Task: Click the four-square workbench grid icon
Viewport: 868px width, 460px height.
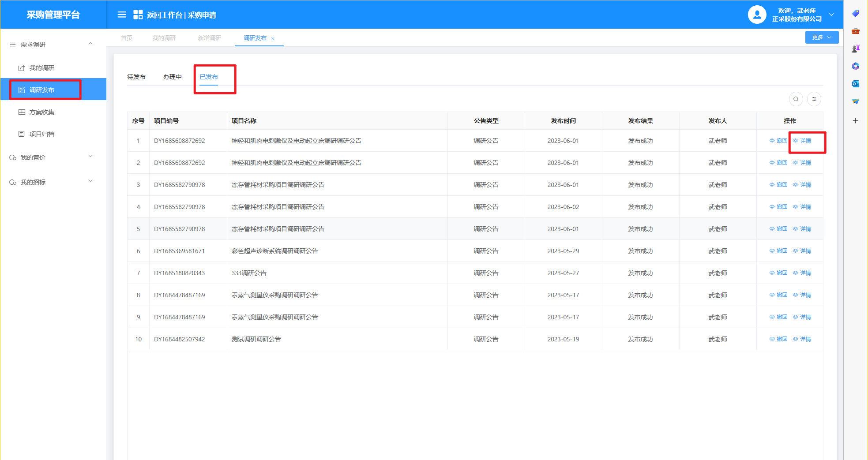Action: tap(138, 15)
